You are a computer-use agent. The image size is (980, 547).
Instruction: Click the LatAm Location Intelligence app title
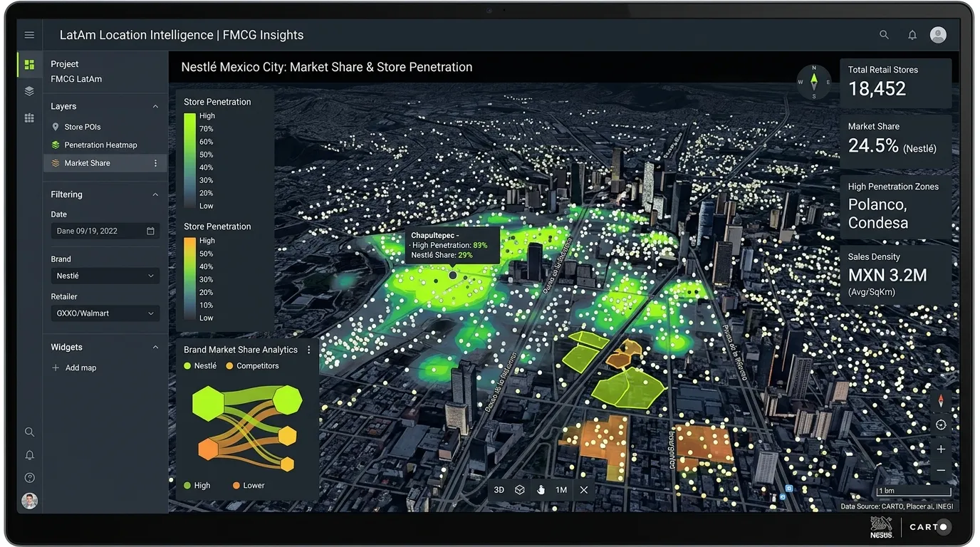[x=182, y=35]
